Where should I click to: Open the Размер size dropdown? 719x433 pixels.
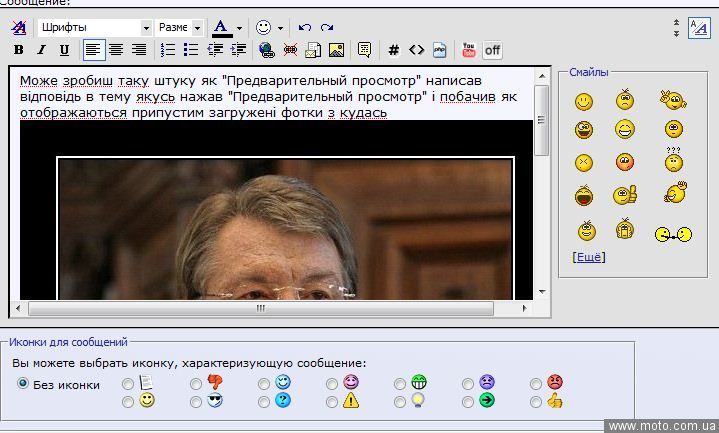click(x=179, y=28)
